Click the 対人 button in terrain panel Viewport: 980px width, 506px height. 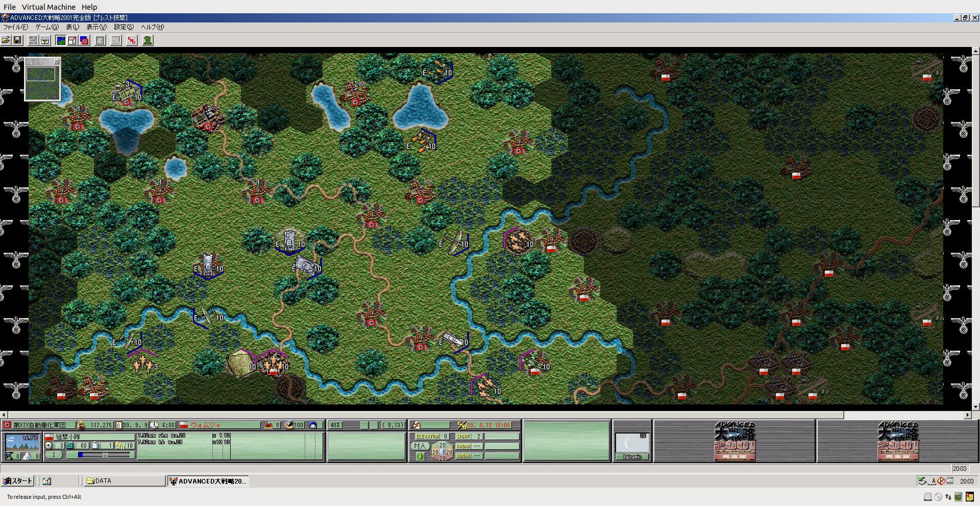pyautogui.click(x=420, y=446)
